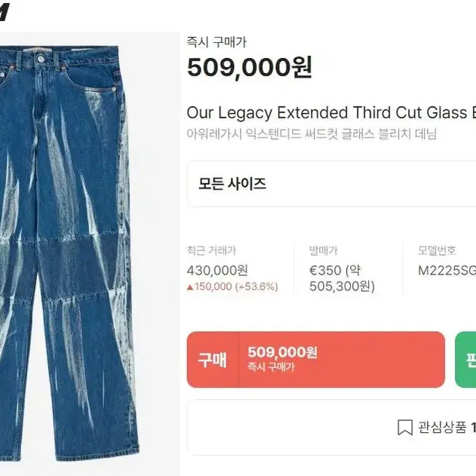Viewport: 476px width, 476px height.
Task: Click the jeans product image
Action: tap(69, 253)
